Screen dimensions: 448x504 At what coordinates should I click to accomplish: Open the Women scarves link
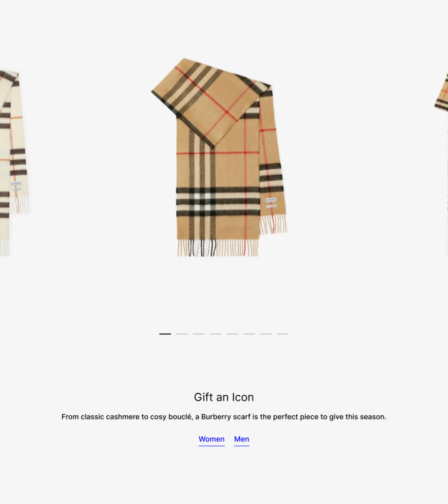click(211, 439)
